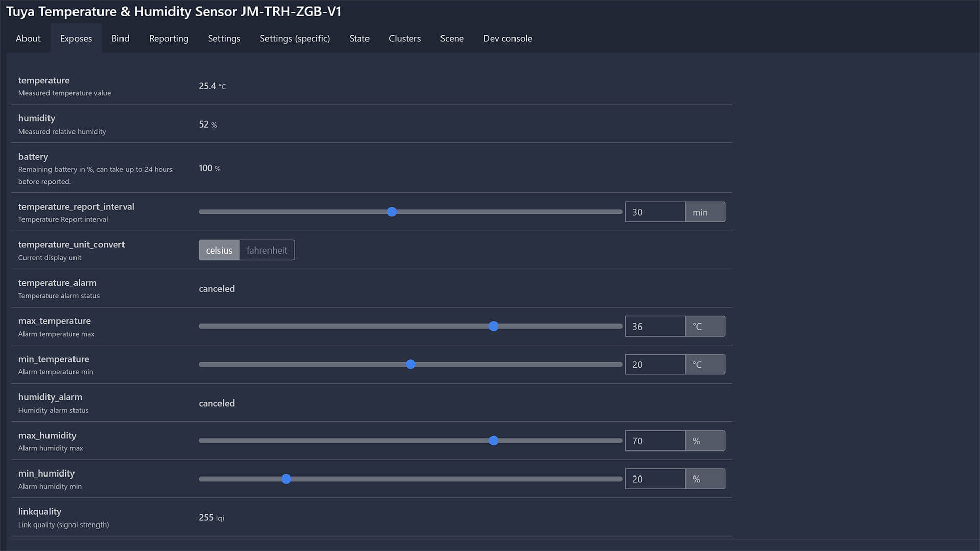Switch to the Exposes tab

click(x=76, y=38)
